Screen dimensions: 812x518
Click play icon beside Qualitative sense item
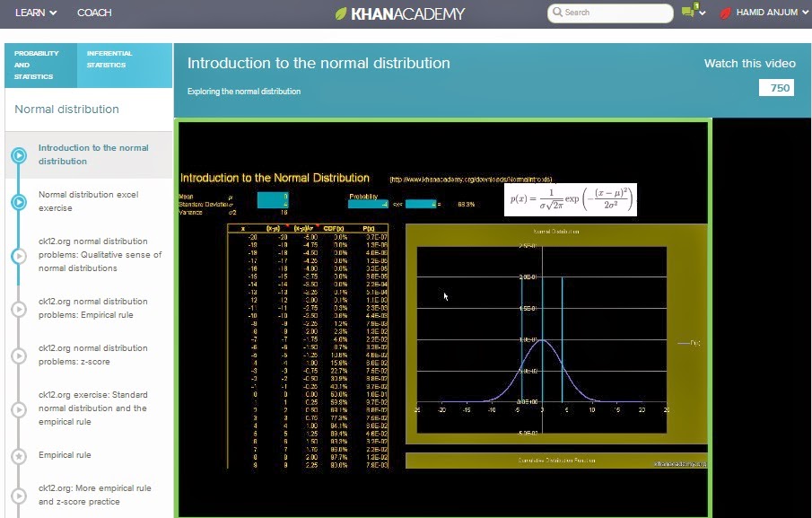pyautogui.click(x=19, y=256)
